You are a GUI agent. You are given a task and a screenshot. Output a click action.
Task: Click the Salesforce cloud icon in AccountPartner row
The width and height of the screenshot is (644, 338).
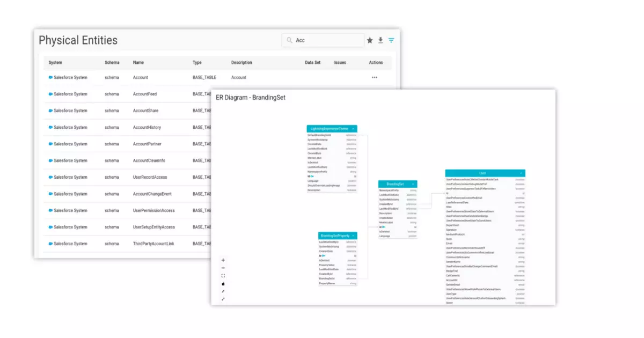[x=51, y=144]
